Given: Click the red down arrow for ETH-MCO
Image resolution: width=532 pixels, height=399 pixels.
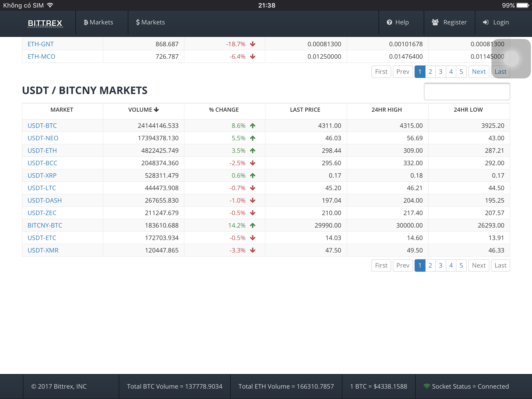Looking at the screenshot, I should (253, 57).
